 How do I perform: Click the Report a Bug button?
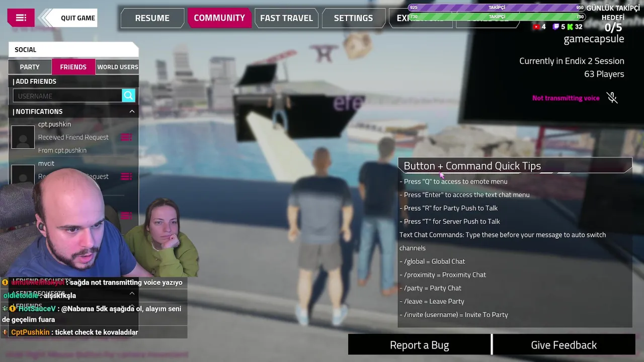point(419,345)
